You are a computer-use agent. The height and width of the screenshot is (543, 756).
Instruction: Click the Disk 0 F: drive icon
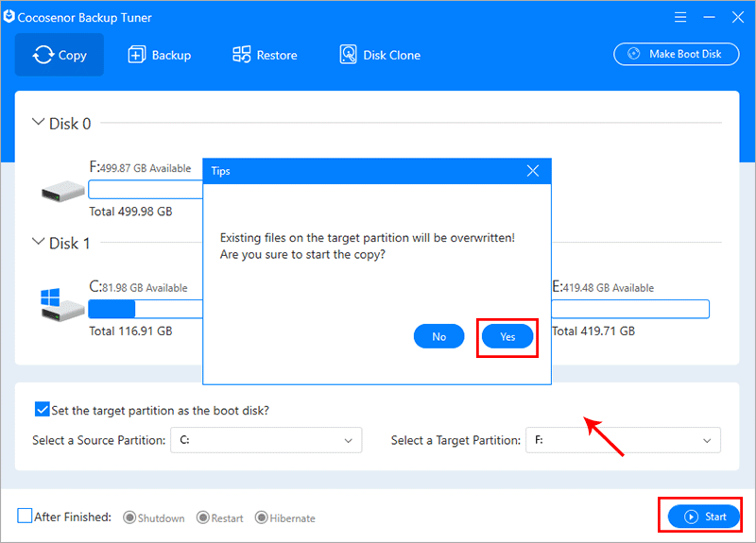tap(63, 193)
